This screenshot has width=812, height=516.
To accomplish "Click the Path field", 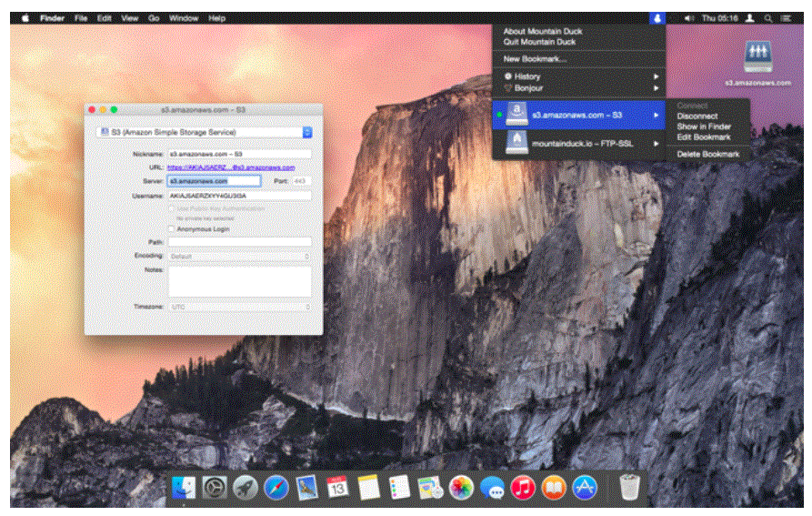I will [240, 242].
